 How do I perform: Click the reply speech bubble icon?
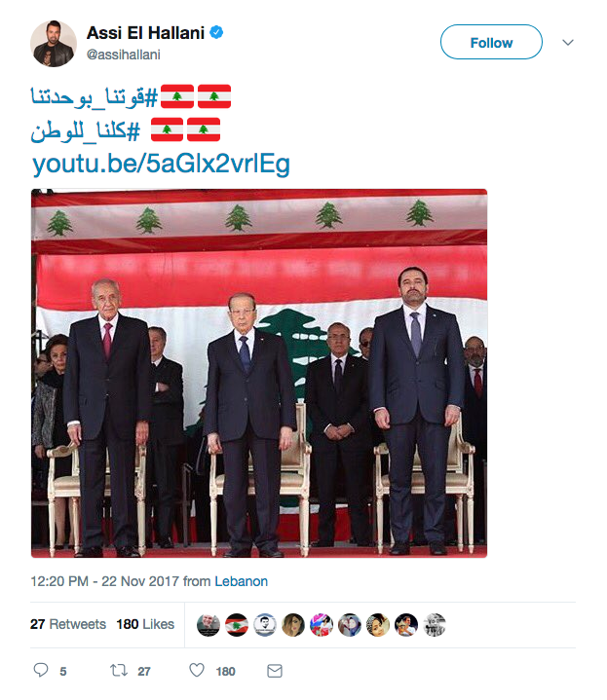tap(41, 670)
